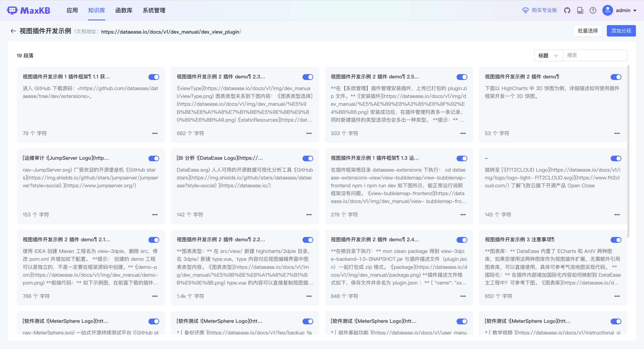Viewport: 644px width, 349px height.
Task: Open the user manual book icon
Action: click(x=580, y=11)
